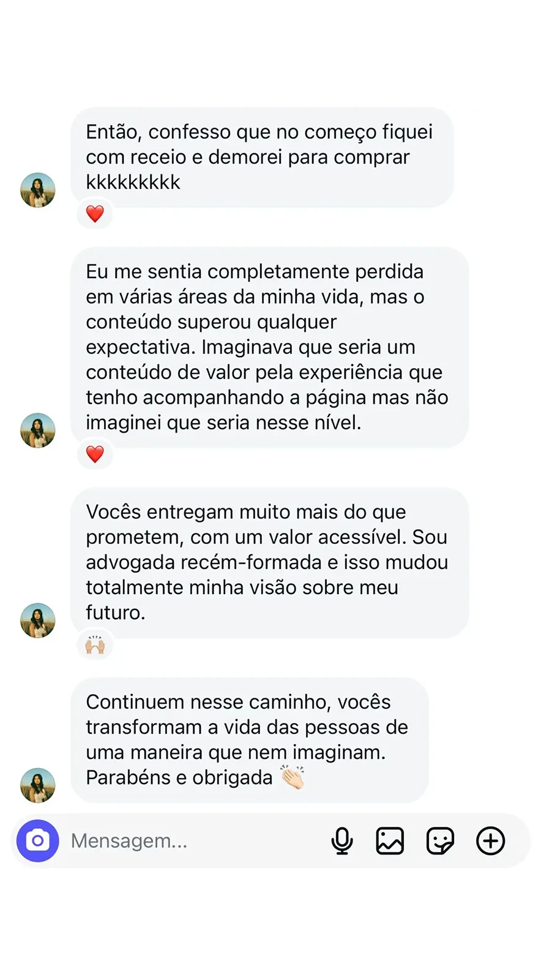The height and width of the screenshot is (980, 541).
Task: Open the sticker picker icon
Action: pos(440,840)
